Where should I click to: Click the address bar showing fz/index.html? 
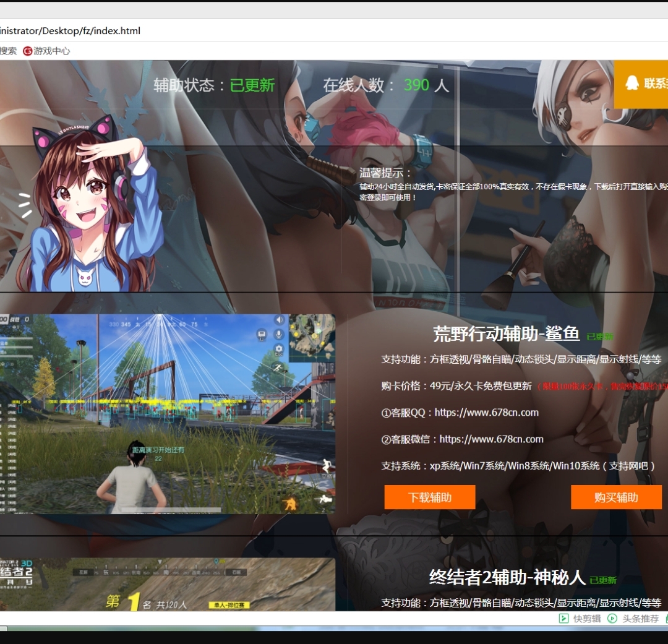pyautogui.click(x=334, y=31)
